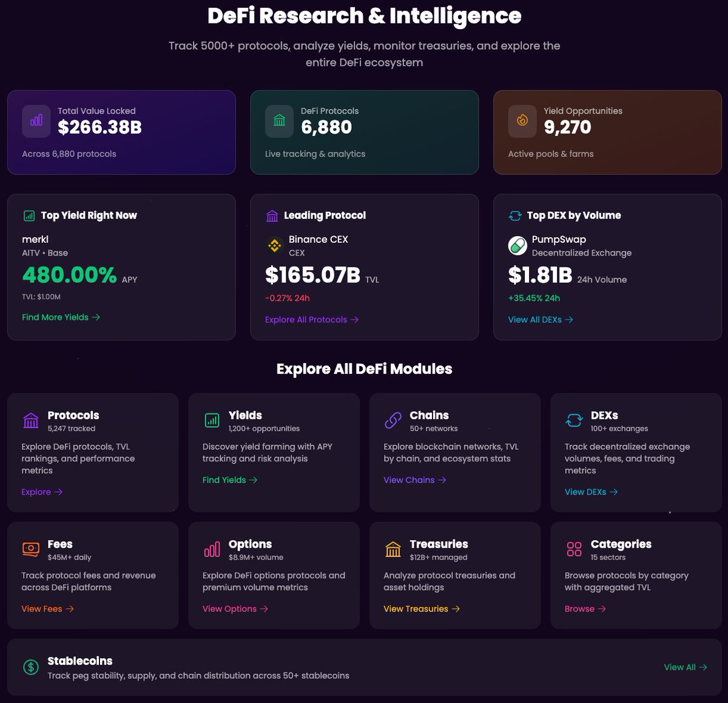Click the DEXs module swap icon

coord(574,420)
